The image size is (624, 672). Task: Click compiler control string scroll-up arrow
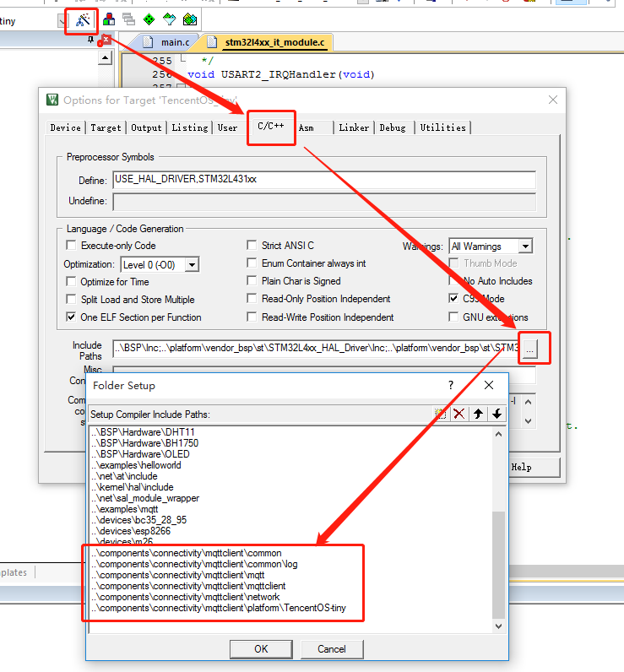pyautogui.click(x=528, y=402)
